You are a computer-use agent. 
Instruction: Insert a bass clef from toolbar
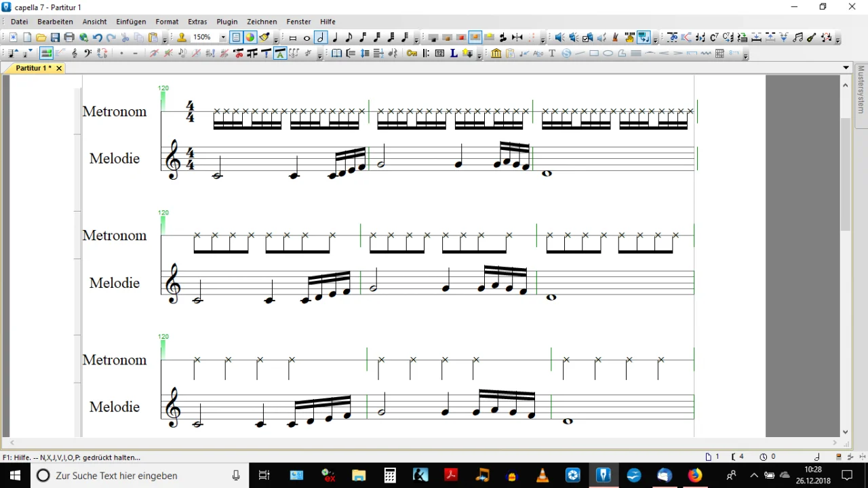pos(87,54)
